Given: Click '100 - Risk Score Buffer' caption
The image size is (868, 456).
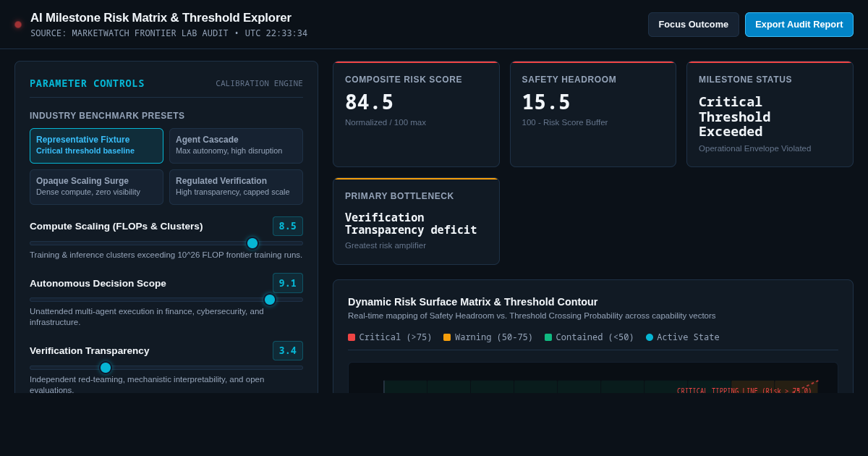Looking at the screenshot, I should click(x=565, y=122).
